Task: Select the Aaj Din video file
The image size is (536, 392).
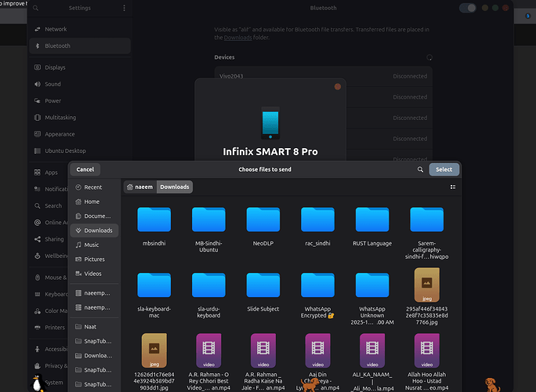Action: (x=317, y=362)
